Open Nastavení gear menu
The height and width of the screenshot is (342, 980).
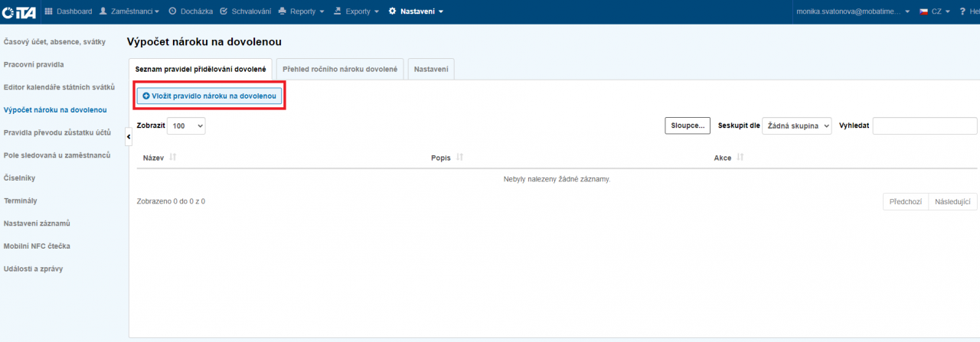point(416,11)
